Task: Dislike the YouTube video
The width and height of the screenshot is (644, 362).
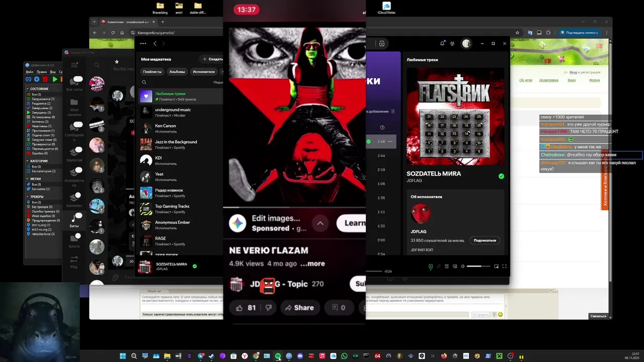Action: click(268, 308)
